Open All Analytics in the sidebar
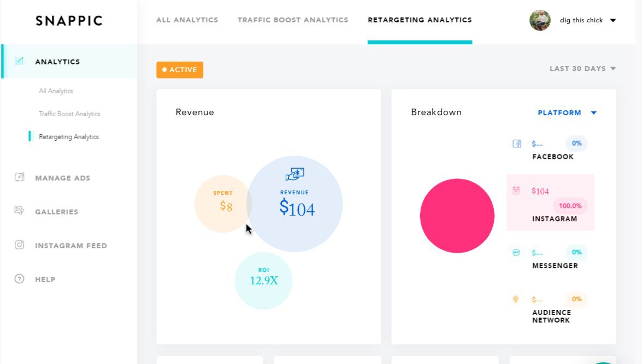Screen dimensions: 642x364 click(56, 91)
